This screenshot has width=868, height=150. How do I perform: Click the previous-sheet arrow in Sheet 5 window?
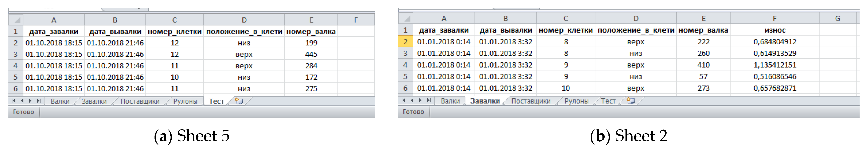point(22,101)
